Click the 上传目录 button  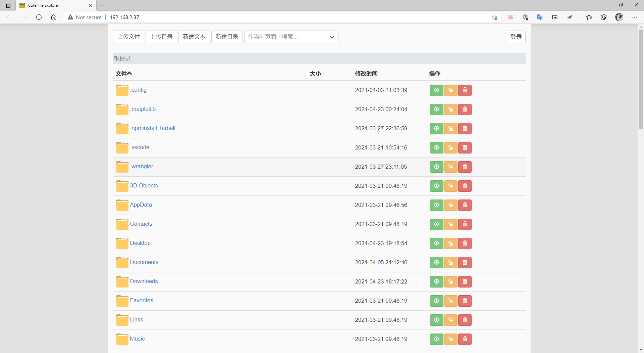161,37
